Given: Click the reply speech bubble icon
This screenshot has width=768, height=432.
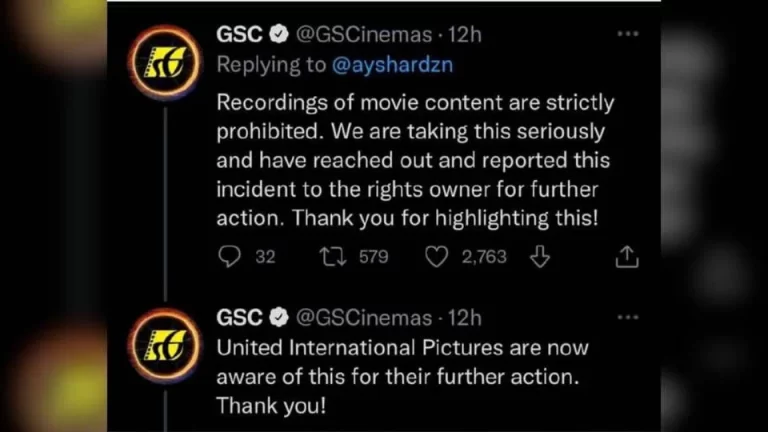Looking at the screenshot, I should pyautogui.click(x=230, y=257).
